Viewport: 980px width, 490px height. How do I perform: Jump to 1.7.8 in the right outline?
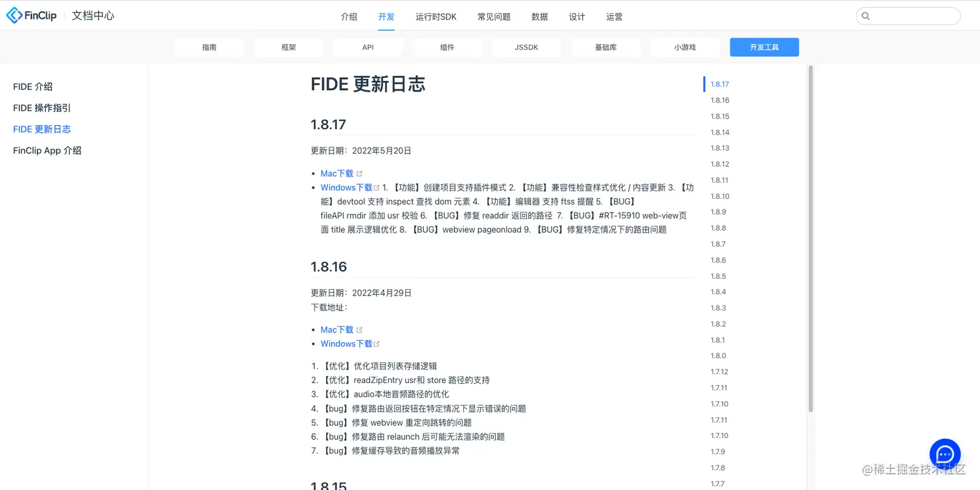717,468
